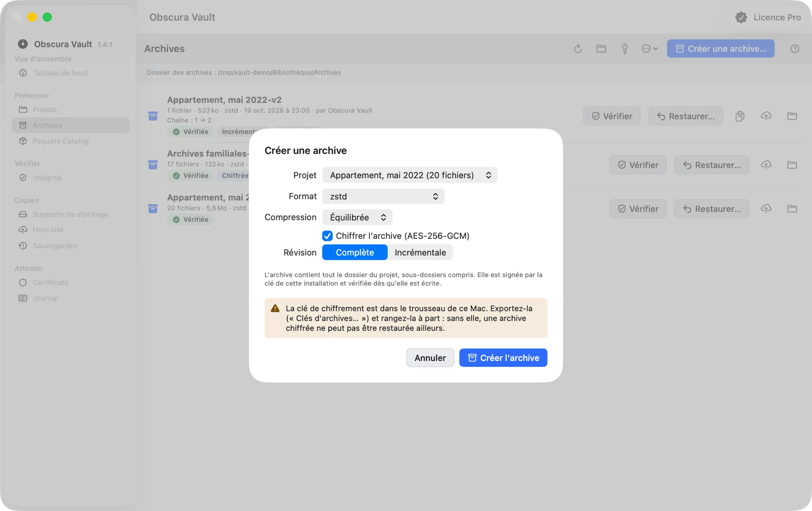Open Certificats in sidebar

(x=71, y=282)
